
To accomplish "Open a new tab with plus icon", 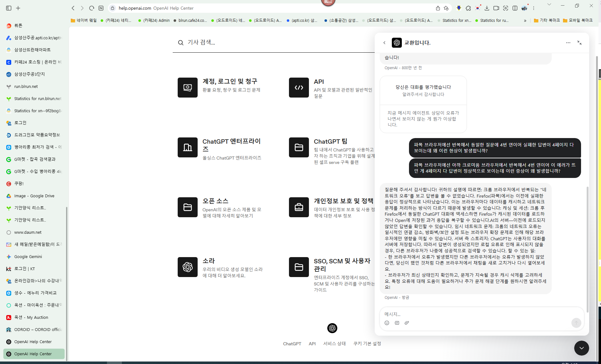I will point(18,8).
